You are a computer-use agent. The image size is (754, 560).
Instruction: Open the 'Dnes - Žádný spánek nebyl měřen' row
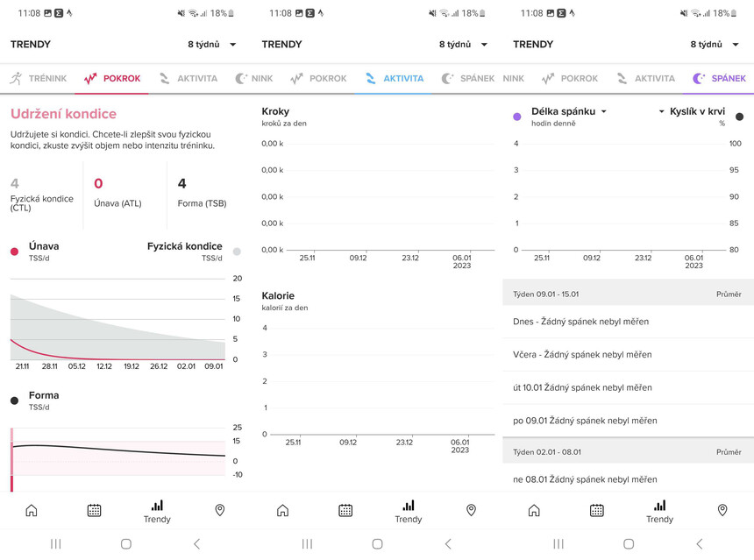pos(628,322)
